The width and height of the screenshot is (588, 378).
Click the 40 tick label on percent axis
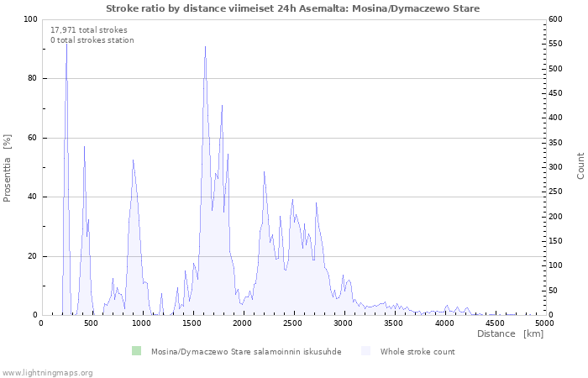click(x=33, y=197)
